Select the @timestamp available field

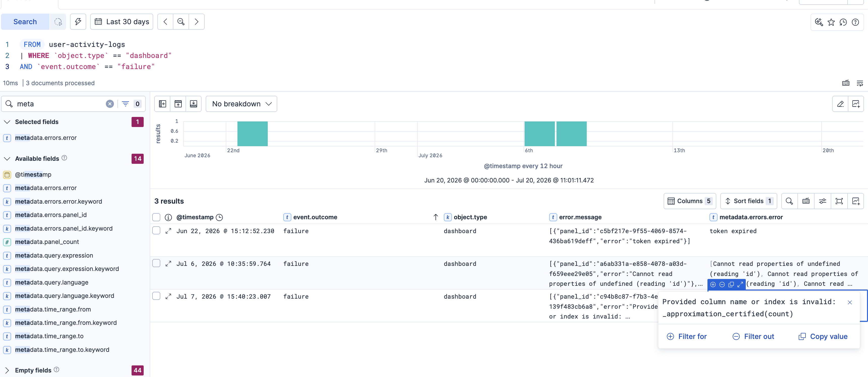coord(33,175)
